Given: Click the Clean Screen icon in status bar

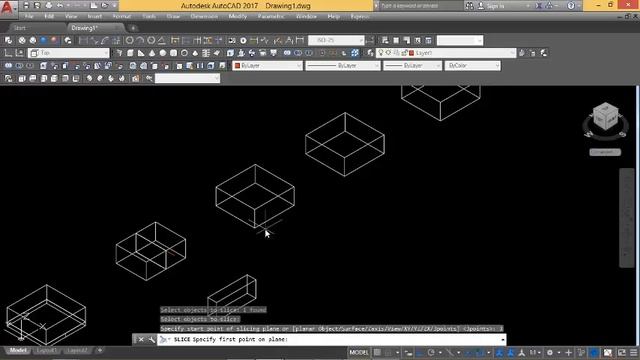Looking at the screenshot, I should (x=622, y=353).
